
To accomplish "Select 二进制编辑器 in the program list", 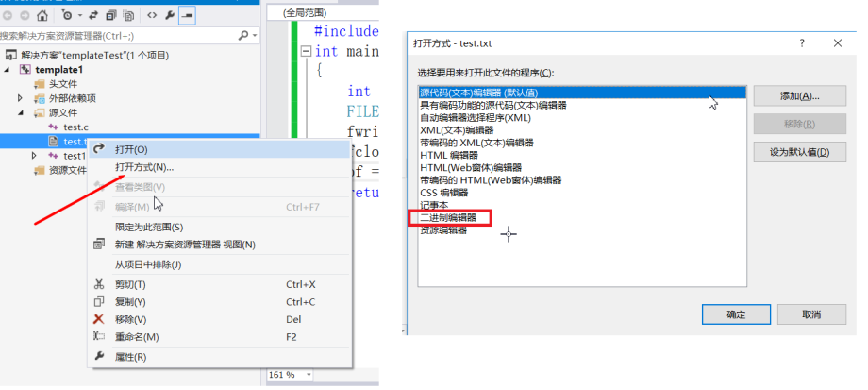I will click(x=448, y=218).
